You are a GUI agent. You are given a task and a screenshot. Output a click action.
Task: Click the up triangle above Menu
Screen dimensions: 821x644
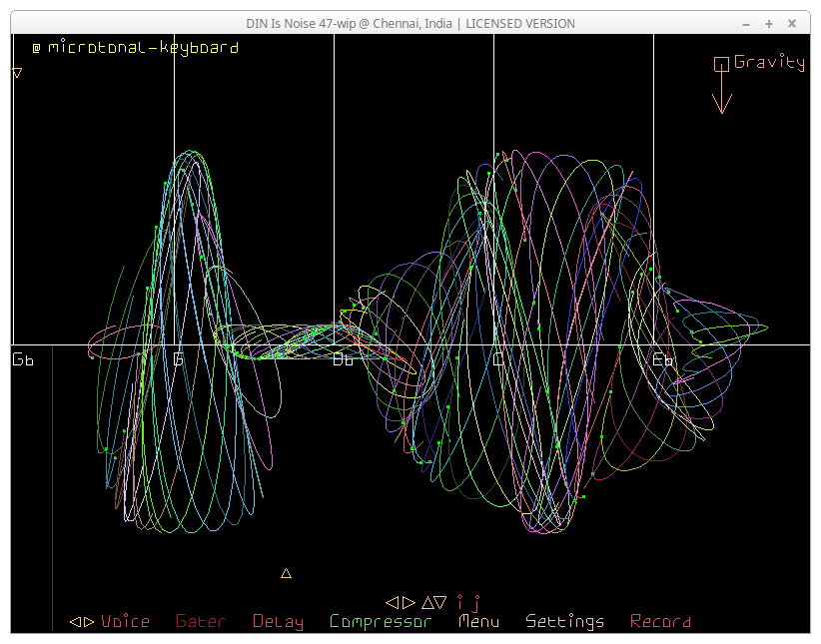[427, 603]
